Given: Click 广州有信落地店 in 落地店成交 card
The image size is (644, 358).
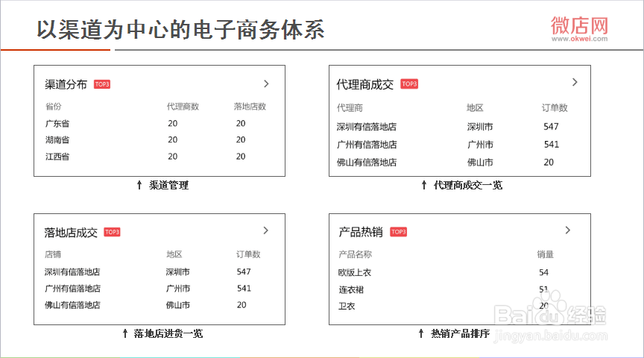Looking at the screenshot, I should click(x=72, y=289).
